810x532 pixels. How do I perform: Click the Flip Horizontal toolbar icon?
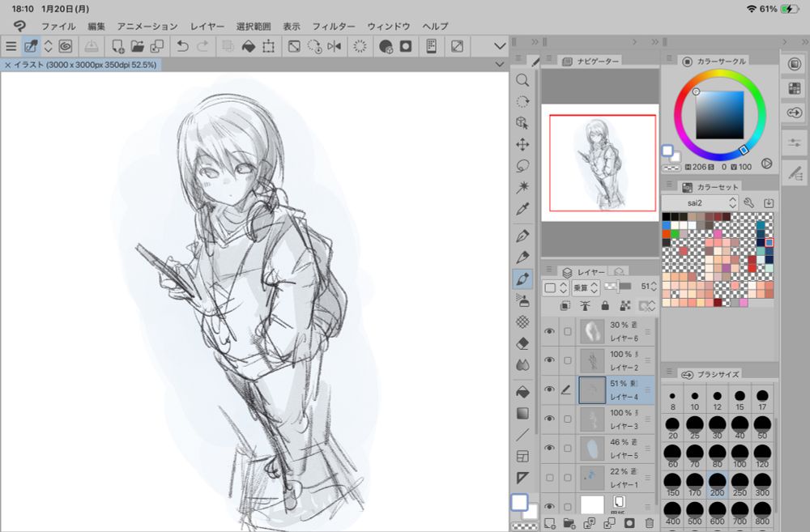click(334, 46)
